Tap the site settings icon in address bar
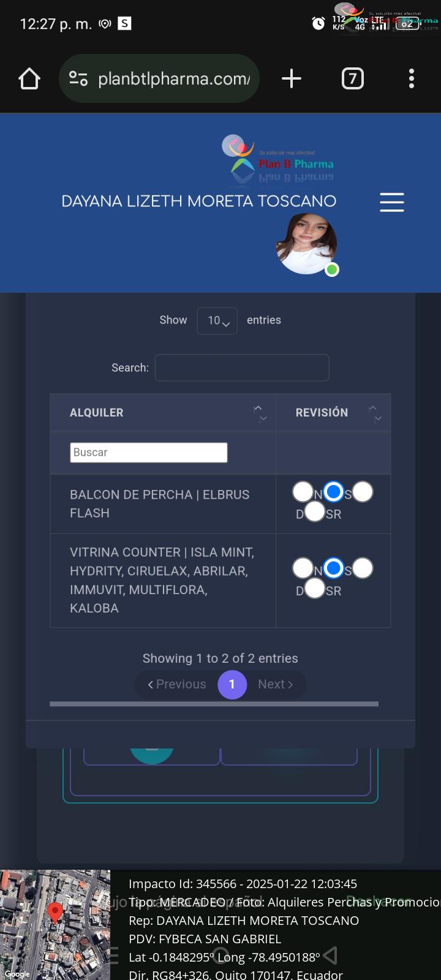 [78, 78]
